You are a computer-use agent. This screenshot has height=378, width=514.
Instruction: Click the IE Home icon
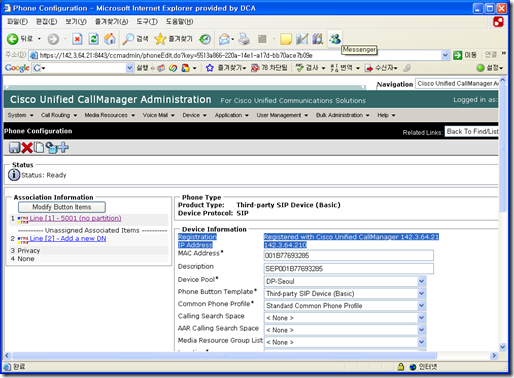pyautogui.click(x=110, y=39)
